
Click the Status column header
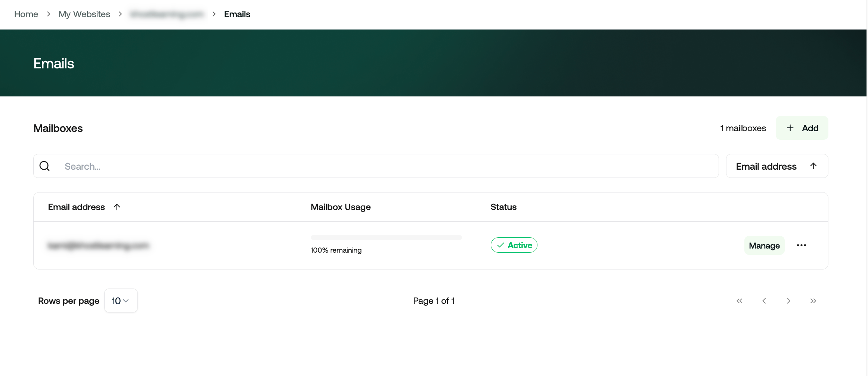(503, 207)
